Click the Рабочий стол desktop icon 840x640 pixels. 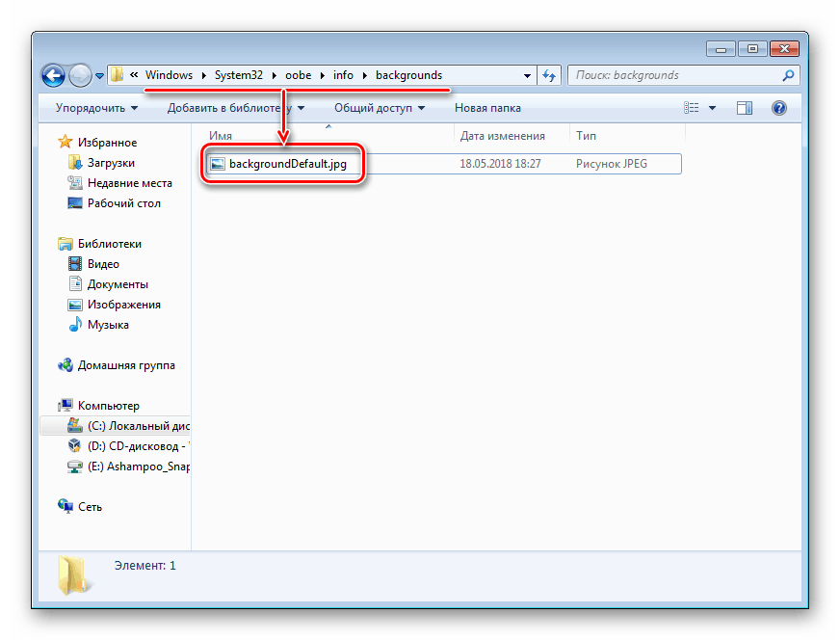75,203
